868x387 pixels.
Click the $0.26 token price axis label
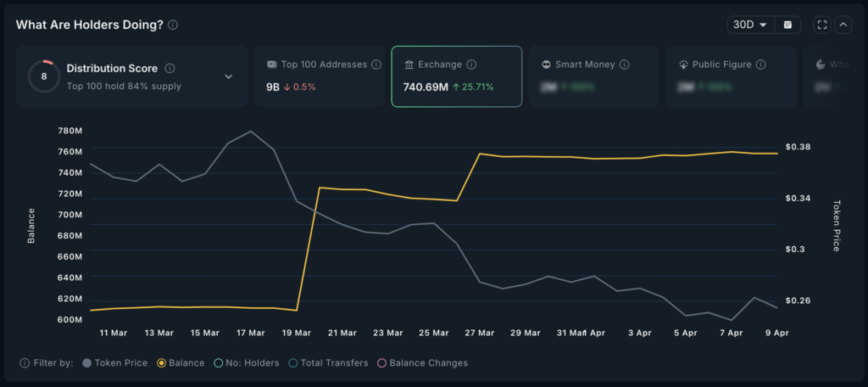click(x=797, y=300)
